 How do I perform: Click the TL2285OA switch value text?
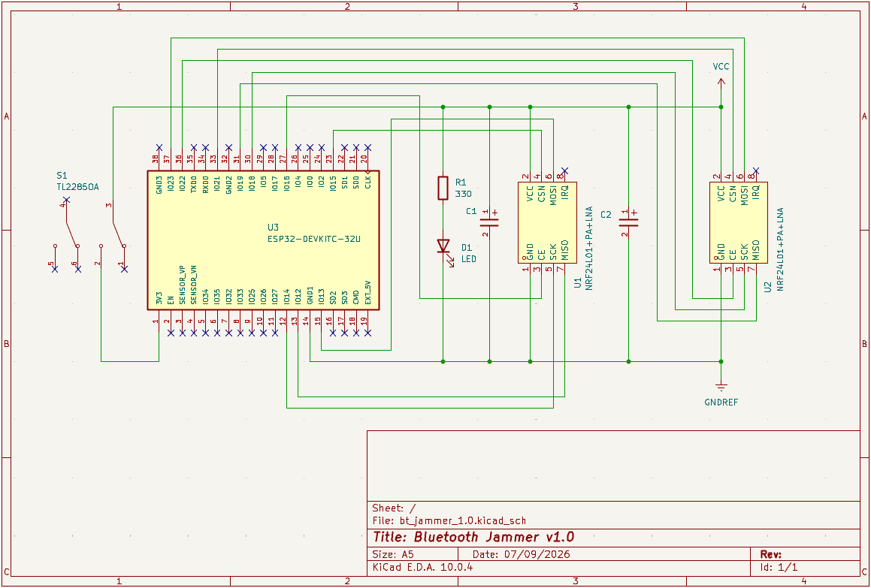click(77, 187)
